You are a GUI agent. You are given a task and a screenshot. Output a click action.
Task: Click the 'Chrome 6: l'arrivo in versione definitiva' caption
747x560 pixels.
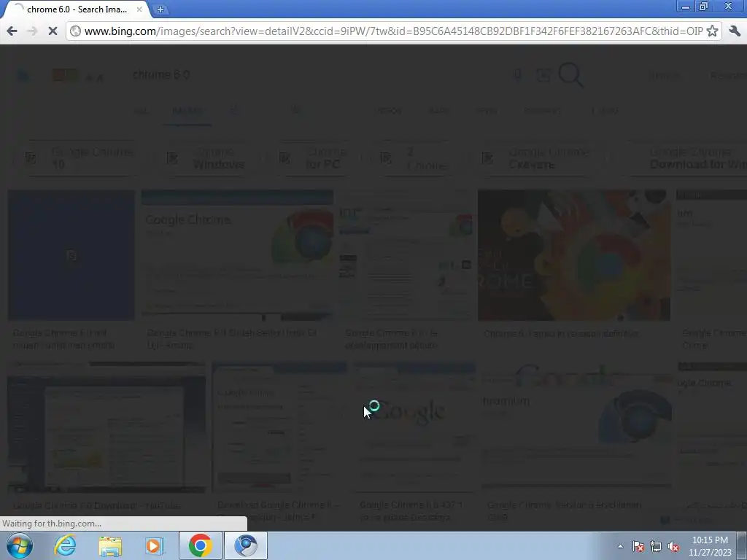click(561, 334)
